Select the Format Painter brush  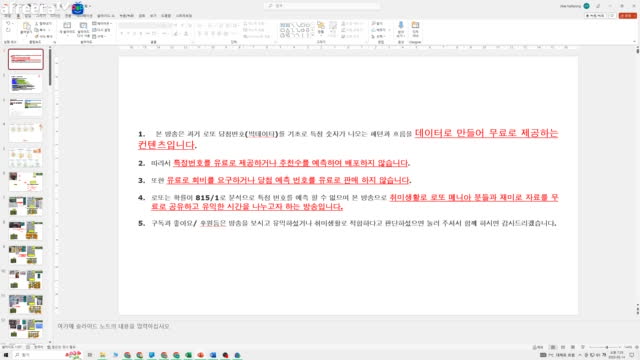[x=36, y=36]
